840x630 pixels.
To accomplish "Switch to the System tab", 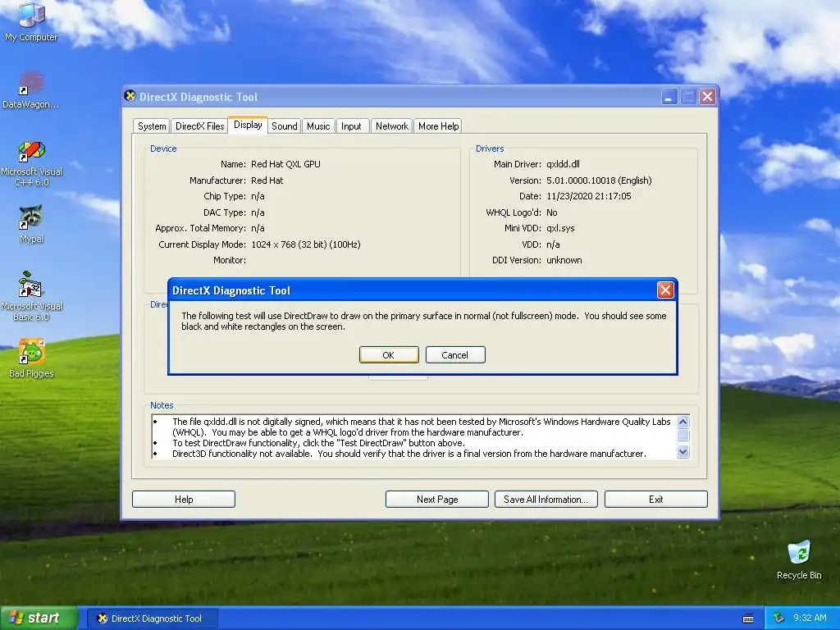I will click(x=152, y=126).
